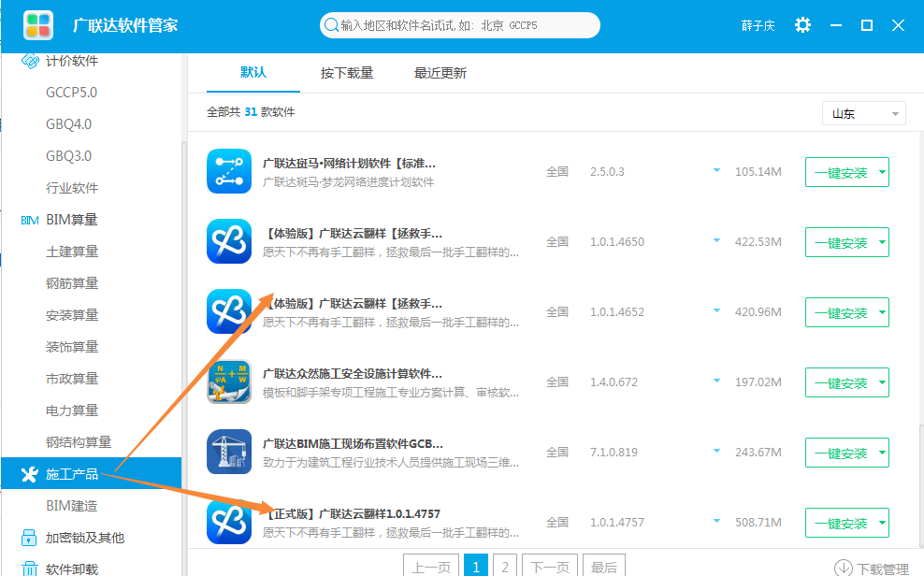Screen dimensions: 924x576
Task: Click the search magnifier icon
Action: (x=331, y=25)
